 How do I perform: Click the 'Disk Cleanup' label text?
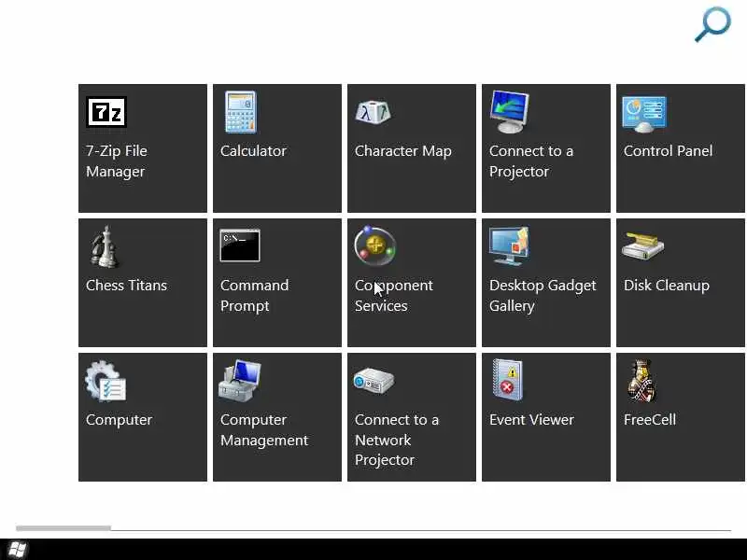(667, 286)
